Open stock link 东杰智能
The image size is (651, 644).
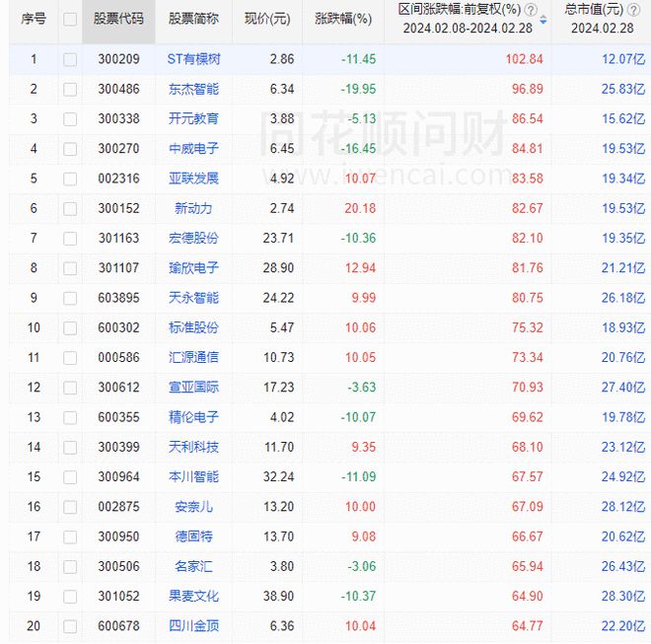pos(193,89)
